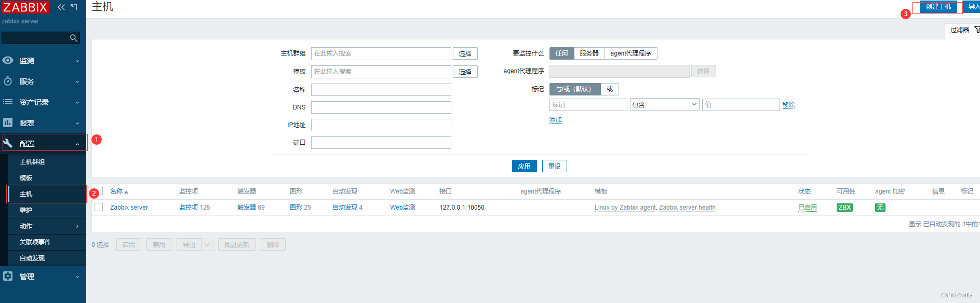Open the 导出 dropdown arrow
This screenshot has width=980, height=303.
(207, 245)
